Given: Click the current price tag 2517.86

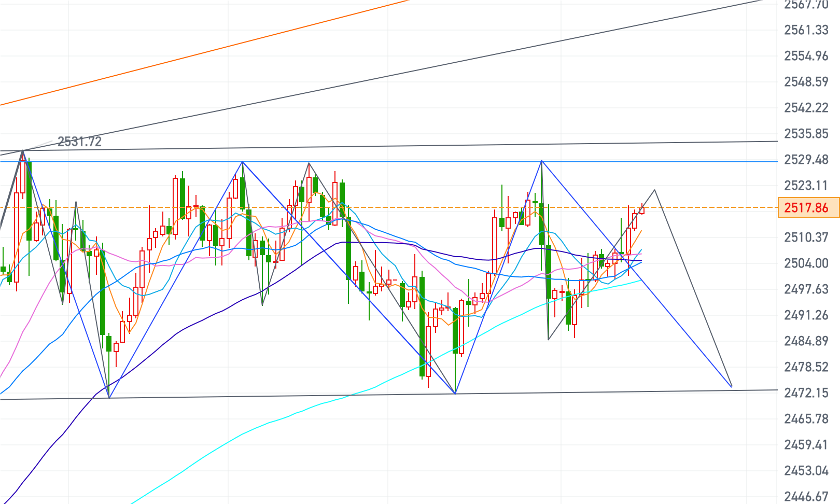Looking at the screenshot, I should click(809, 207).
